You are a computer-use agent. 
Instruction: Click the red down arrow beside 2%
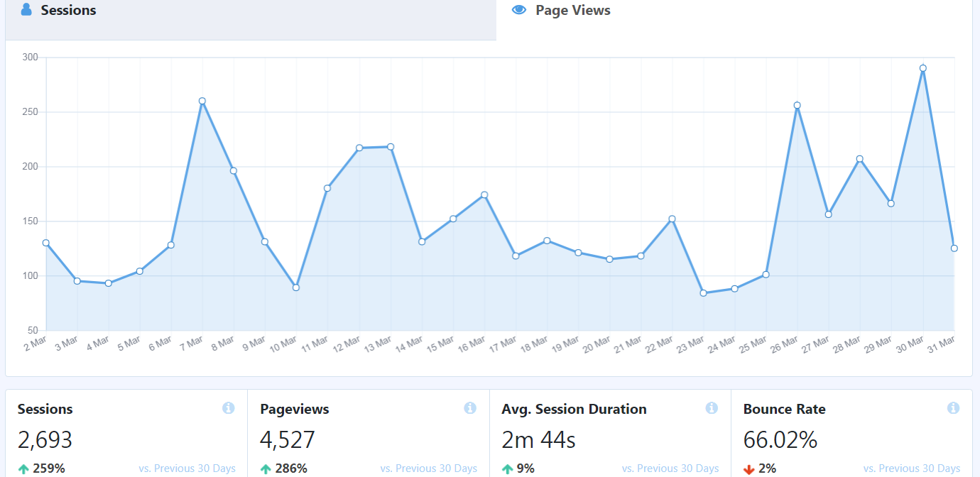point(749,469)
